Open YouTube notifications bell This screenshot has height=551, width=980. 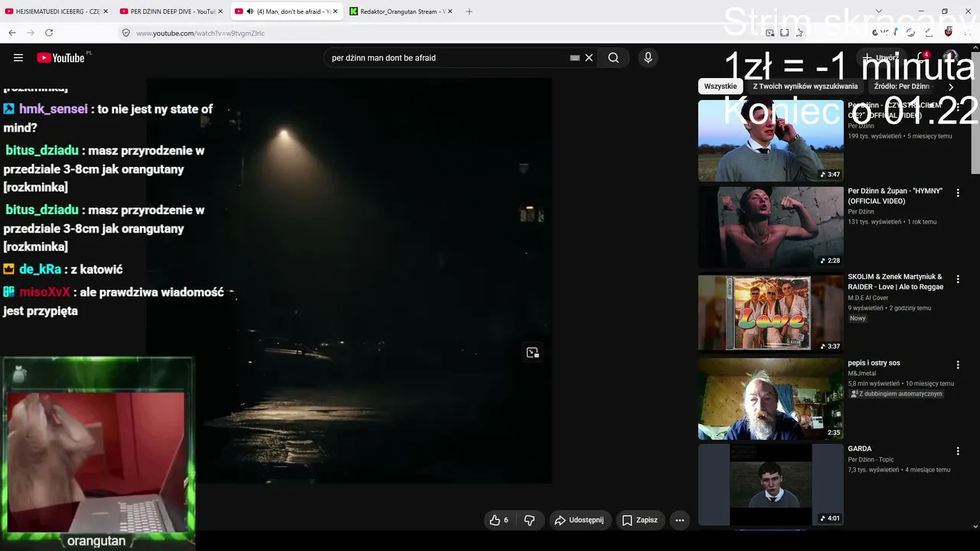click(x=921, y=57)
